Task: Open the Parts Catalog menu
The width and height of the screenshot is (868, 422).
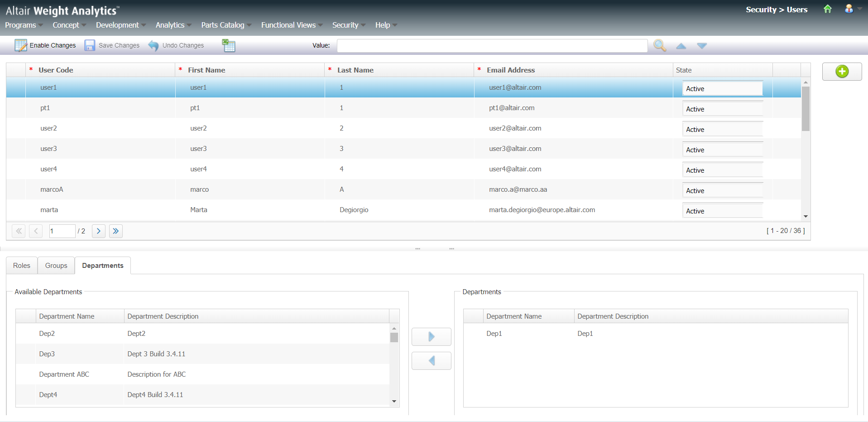Action: (225, 25)
